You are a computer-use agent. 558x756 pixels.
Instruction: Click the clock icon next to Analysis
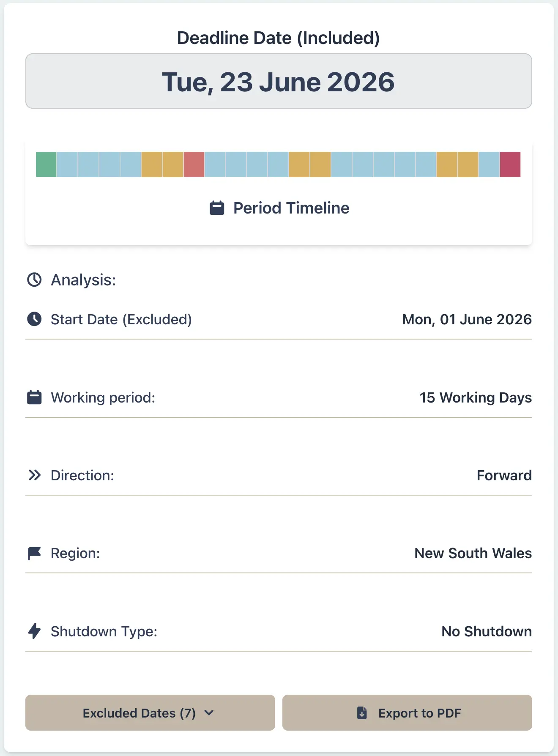tap(34, 279)
